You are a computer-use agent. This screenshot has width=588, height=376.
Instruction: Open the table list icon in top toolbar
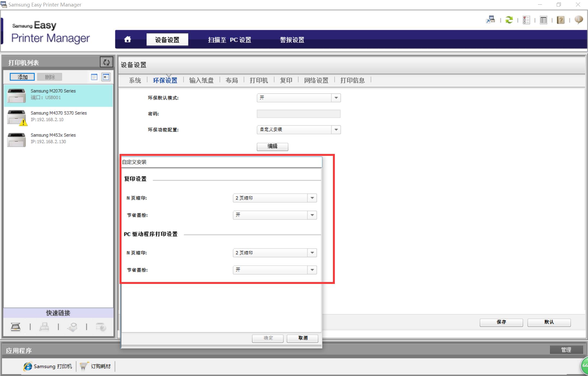(x=543, y=20)
